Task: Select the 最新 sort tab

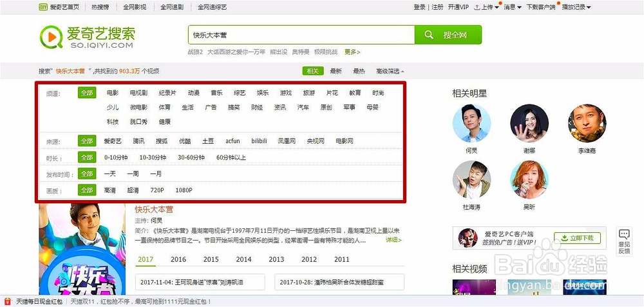Action: pos(336,71)
